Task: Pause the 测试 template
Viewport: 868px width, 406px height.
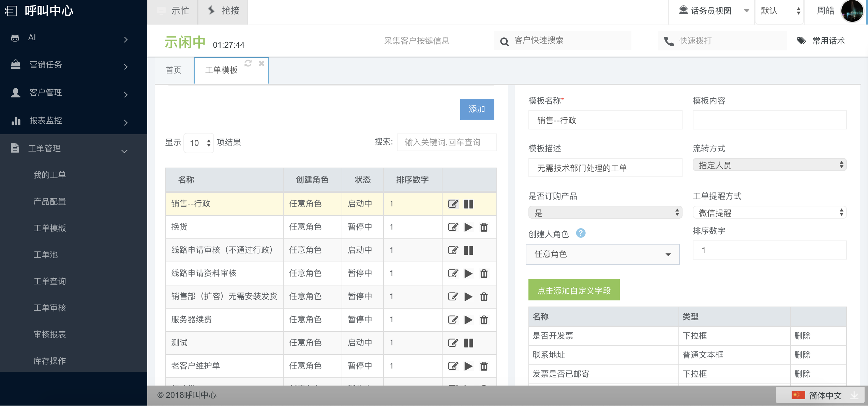Action: tap(468, 343)
